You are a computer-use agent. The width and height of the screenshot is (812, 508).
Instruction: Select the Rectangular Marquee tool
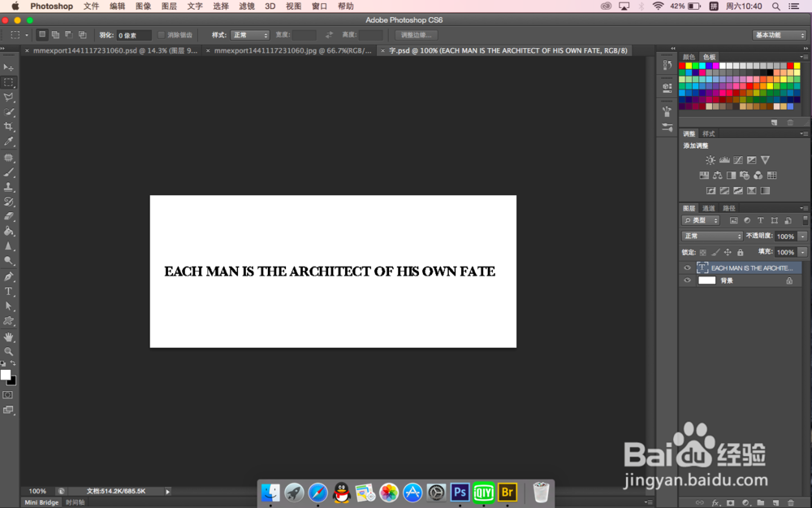[x=9, y=82]
